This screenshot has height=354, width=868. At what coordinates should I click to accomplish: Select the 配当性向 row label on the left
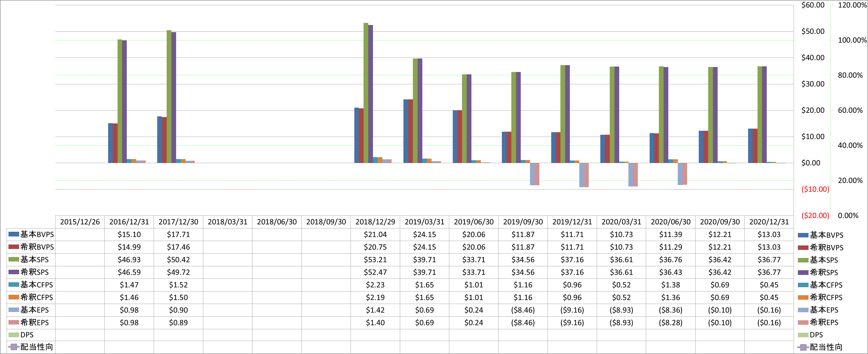point(37,347)
